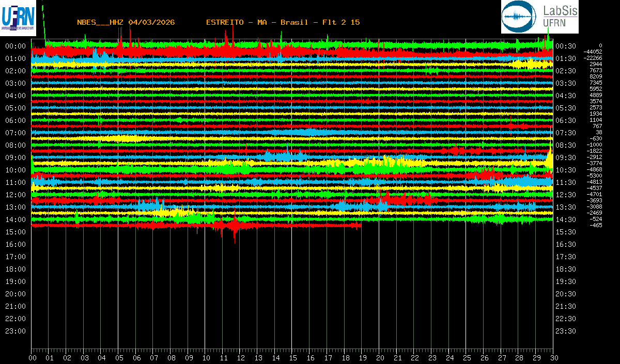The width and height of the screenshot is (620, 364).
Task: Click the -465 amplitude value on right
Action: click(x=596, y=225)
